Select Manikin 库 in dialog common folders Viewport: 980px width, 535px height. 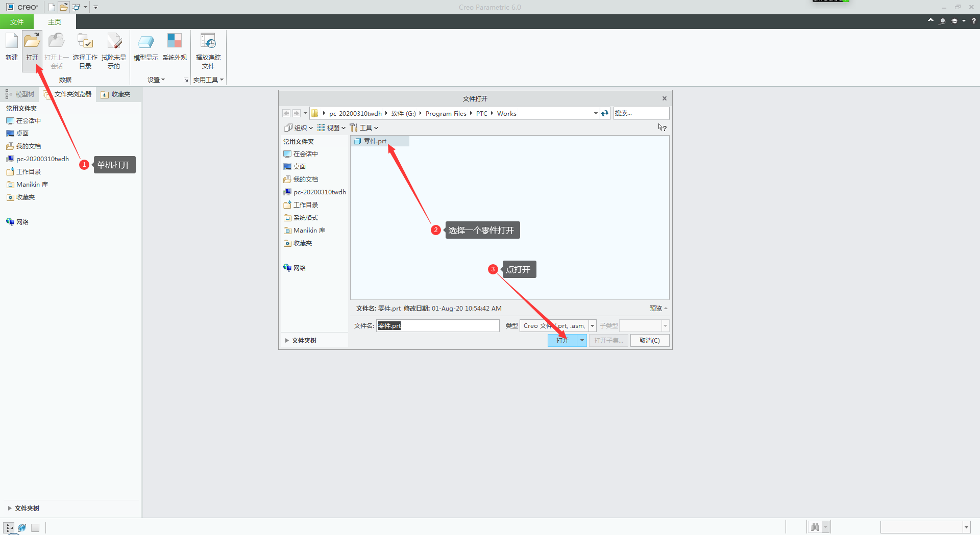[304, 231]
